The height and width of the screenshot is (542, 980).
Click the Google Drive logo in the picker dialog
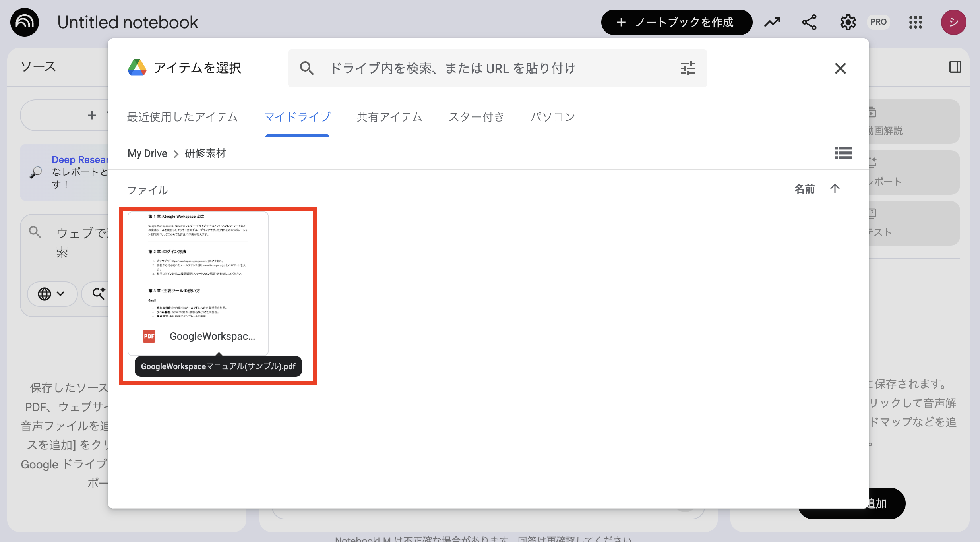(x=136, y=68)
